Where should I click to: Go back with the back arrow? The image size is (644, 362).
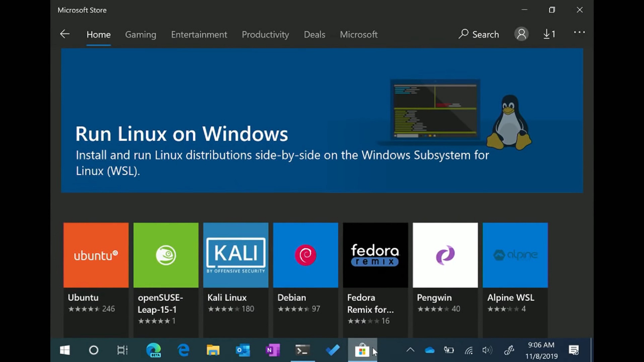(x=65, y=34)
